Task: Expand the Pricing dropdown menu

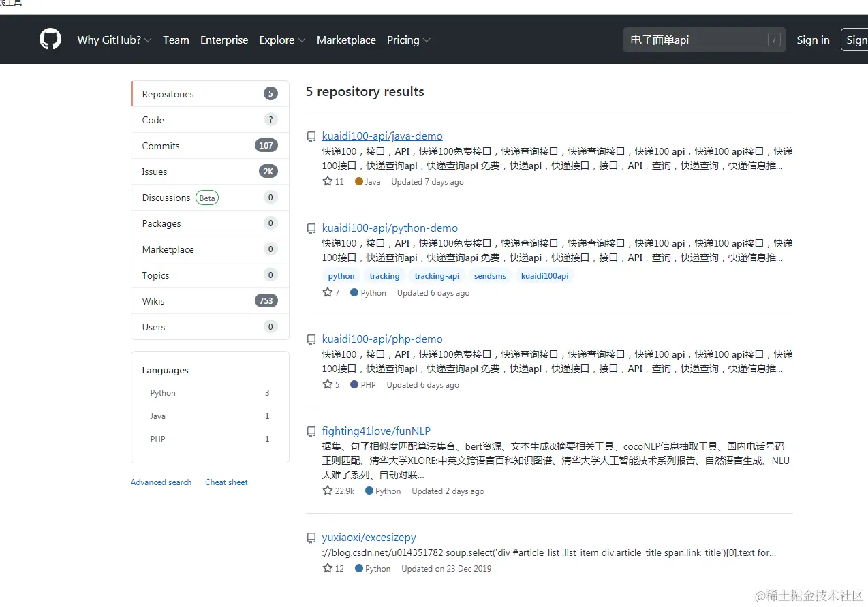Action: pos(409,40)
